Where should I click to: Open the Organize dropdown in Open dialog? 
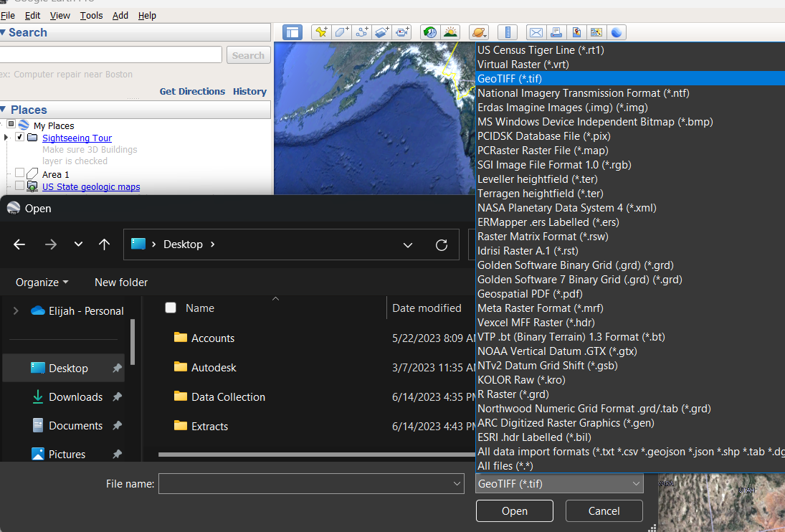(42, 282)
